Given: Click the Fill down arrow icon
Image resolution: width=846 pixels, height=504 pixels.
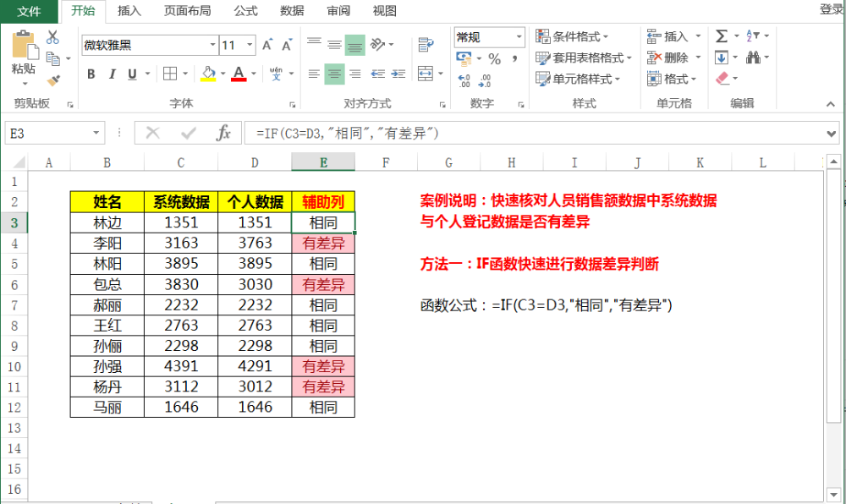Looking at the screenshot, I should click(722, 58).
